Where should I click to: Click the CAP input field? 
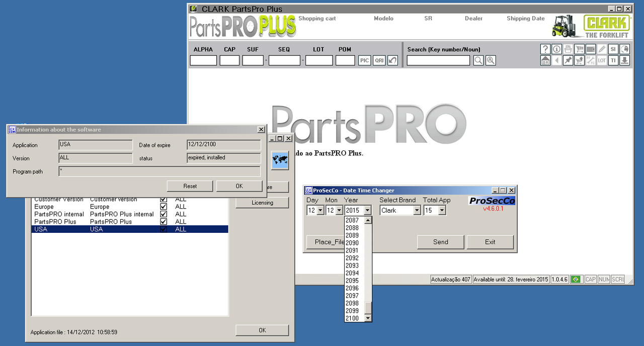pyautogui.click(x=229, y=60)
